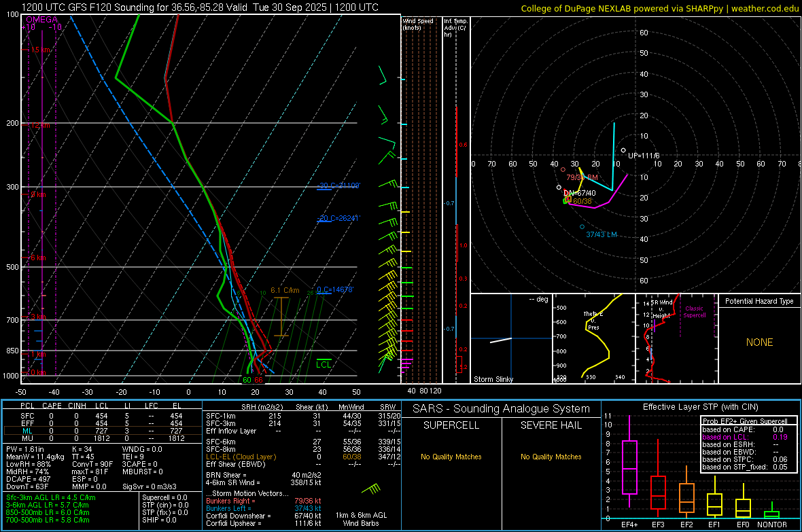This screenshot has width=802, height=532.
Task: Click the SHIP = 0.0 value
Action: coord(159,520)
